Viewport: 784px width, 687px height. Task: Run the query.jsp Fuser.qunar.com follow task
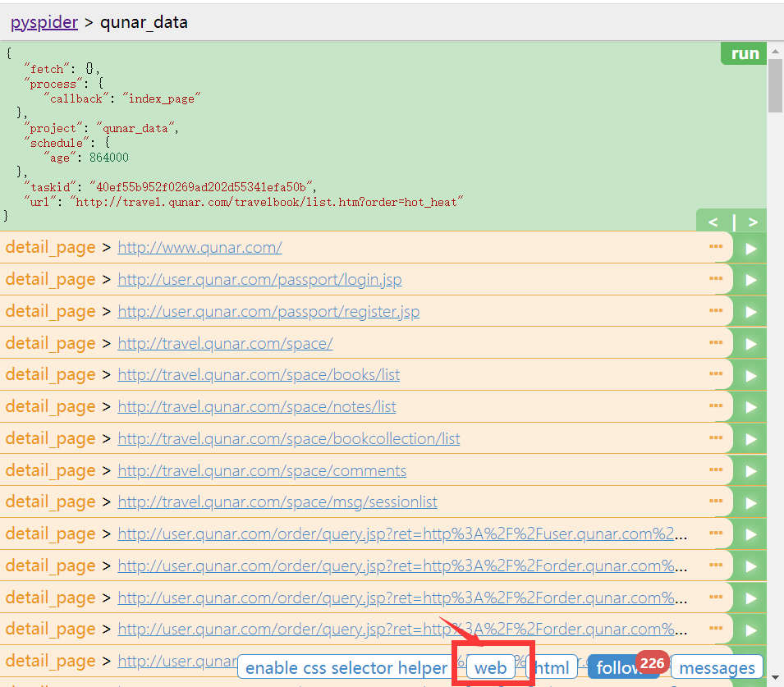750,534
